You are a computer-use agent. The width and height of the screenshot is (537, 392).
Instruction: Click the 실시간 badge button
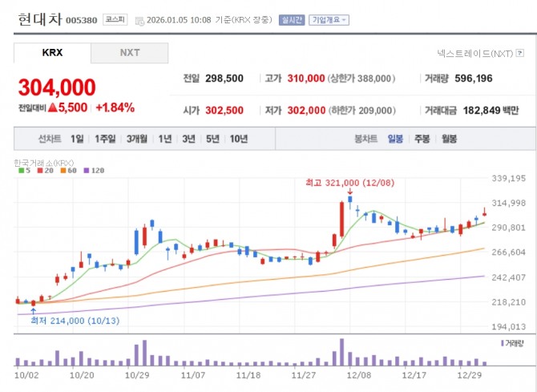pyautogui.click(x=292, y=20)
